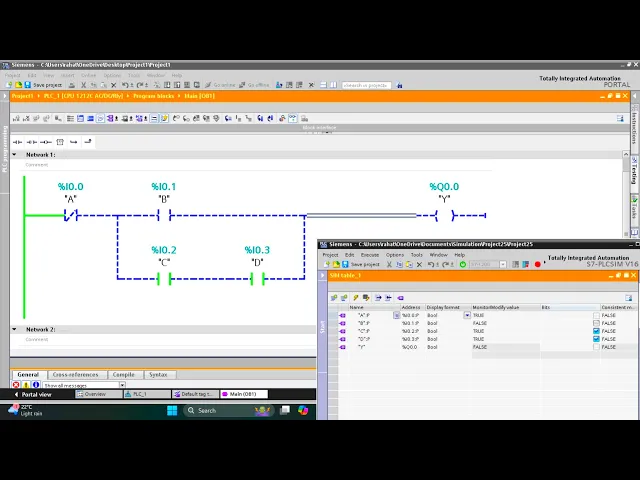This screenshot has width=640, height=480.
Task: Open the PLC family dropdown in PLCSIM
Action: point(503,264)
